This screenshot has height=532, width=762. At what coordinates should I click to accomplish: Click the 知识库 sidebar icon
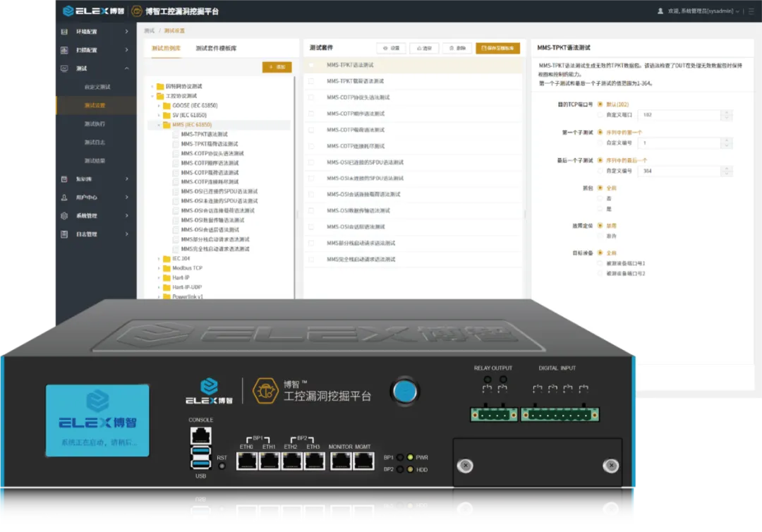pos(64,179)
